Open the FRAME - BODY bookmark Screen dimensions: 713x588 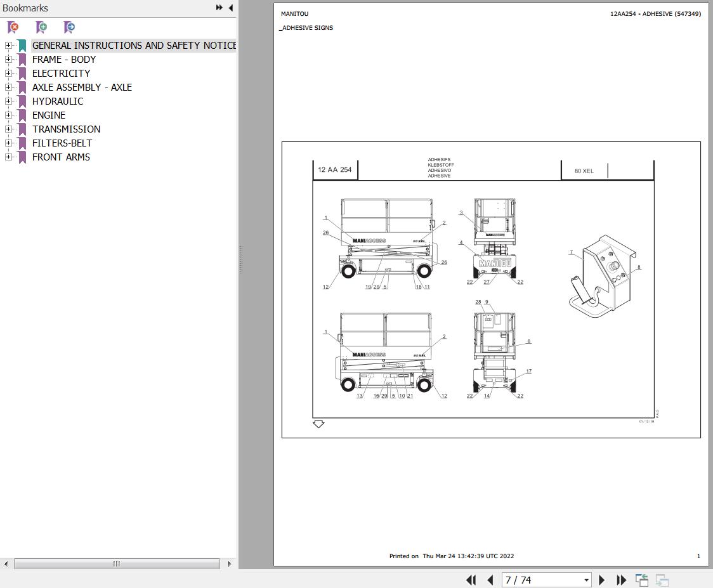[x=64, y=60]
